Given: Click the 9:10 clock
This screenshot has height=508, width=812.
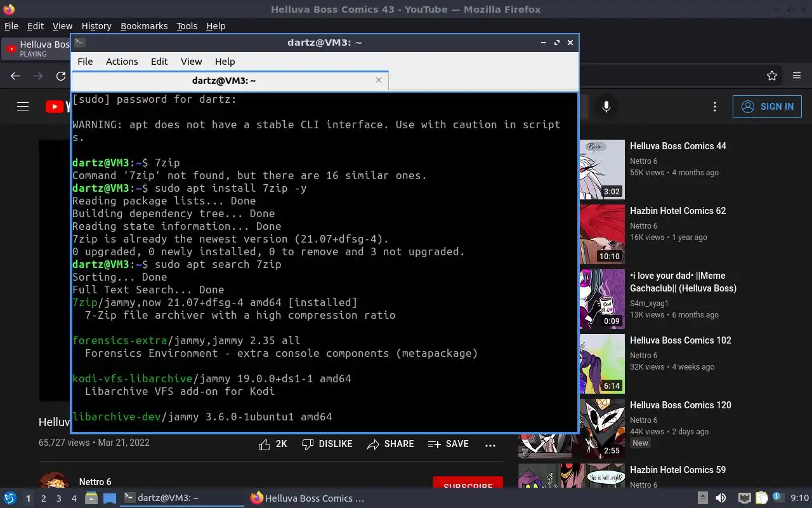Looking at the screenshot, I should [799, 498].
